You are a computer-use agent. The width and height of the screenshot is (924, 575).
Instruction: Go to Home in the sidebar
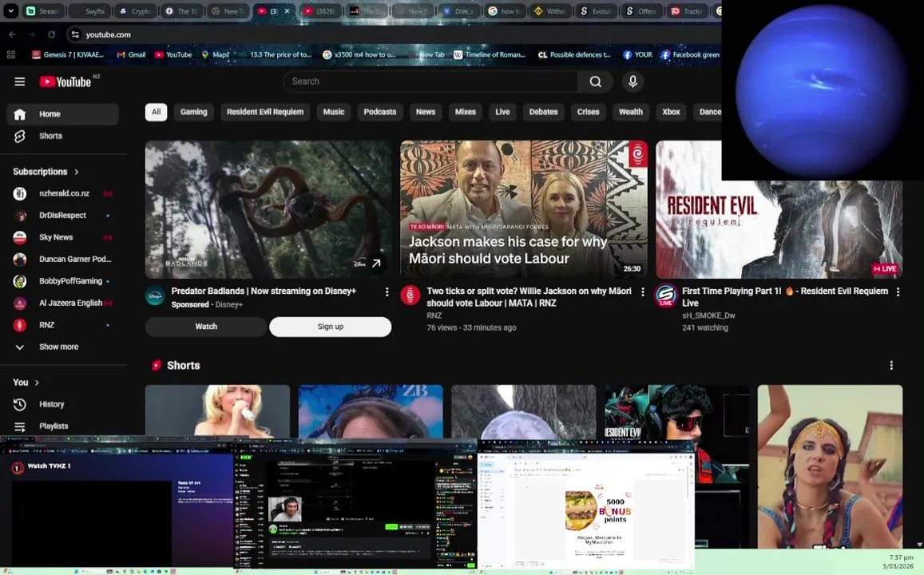62,114
